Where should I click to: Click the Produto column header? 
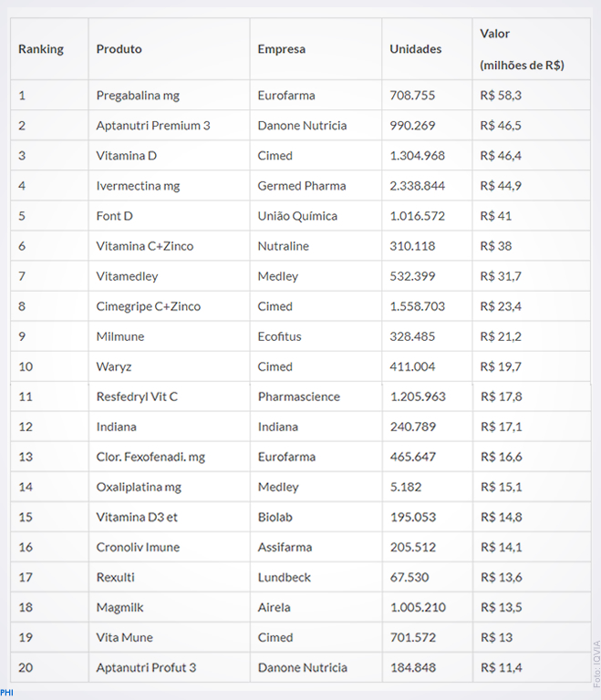click(x=119, y=49)
